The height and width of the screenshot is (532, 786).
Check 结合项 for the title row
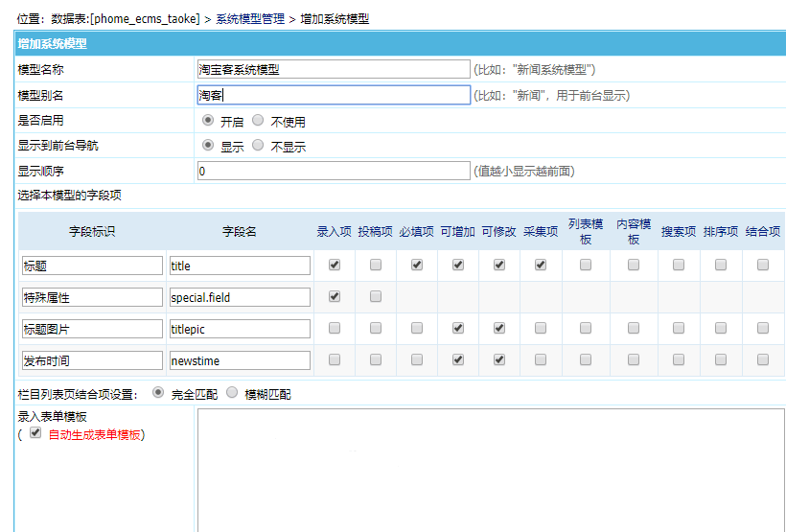pos(763,265)
